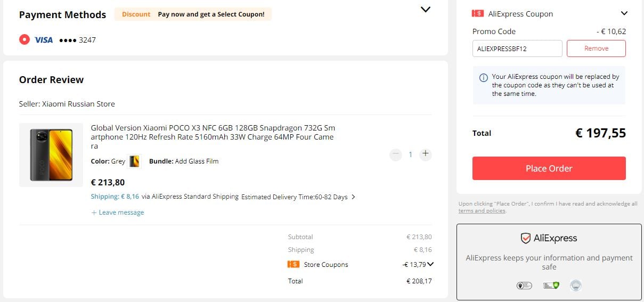644x302 pixels.
Task: Expand the Store Coupons dropdown arrow
Action: (x=430, y=264)
